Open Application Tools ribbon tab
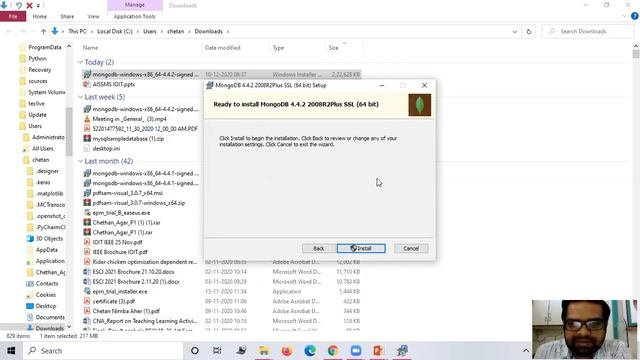 134,16
